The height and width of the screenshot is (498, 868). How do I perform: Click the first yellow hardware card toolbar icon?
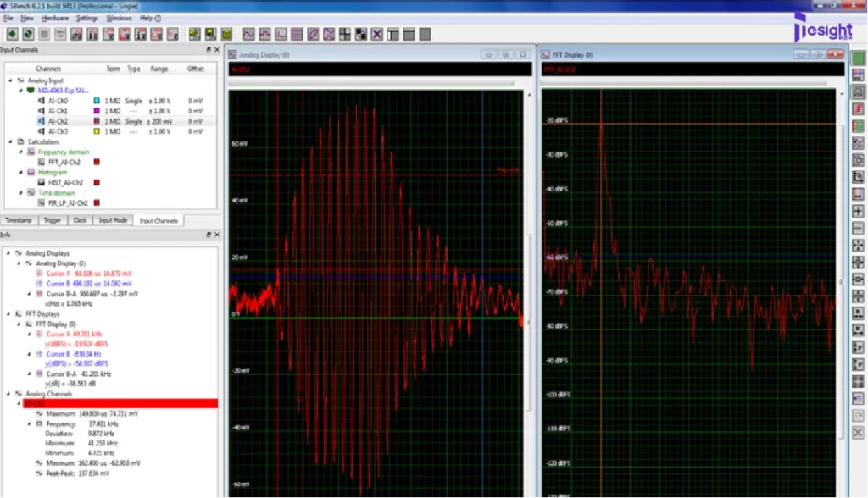(x=194, y=35)
